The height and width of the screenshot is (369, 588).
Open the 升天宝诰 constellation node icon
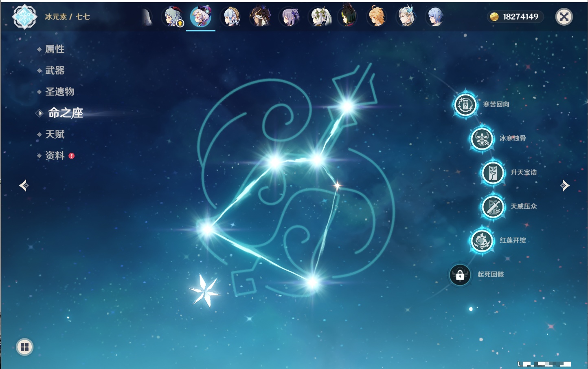[493, 172]
